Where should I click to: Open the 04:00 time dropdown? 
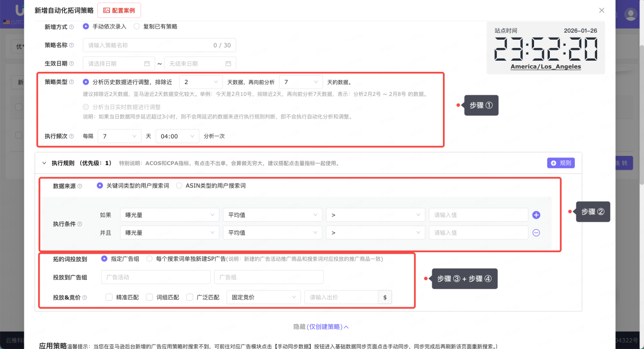click(177, 136)
